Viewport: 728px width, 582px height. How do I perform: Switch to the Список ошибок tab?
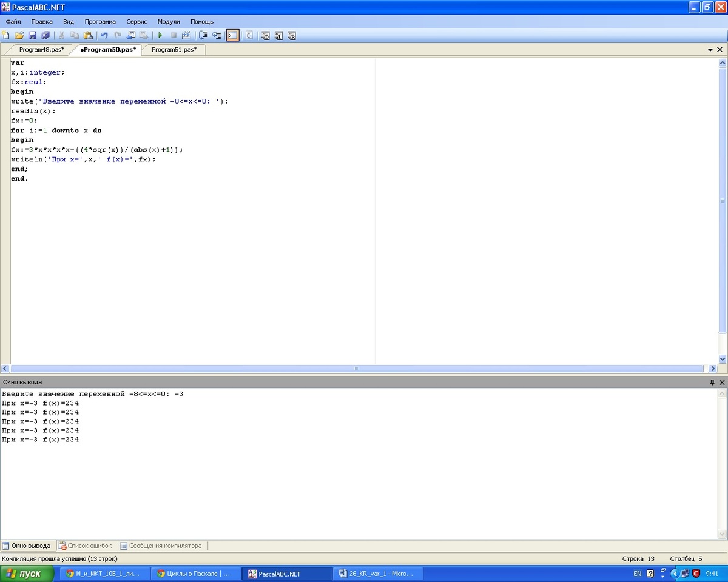(x=86, y=546)
